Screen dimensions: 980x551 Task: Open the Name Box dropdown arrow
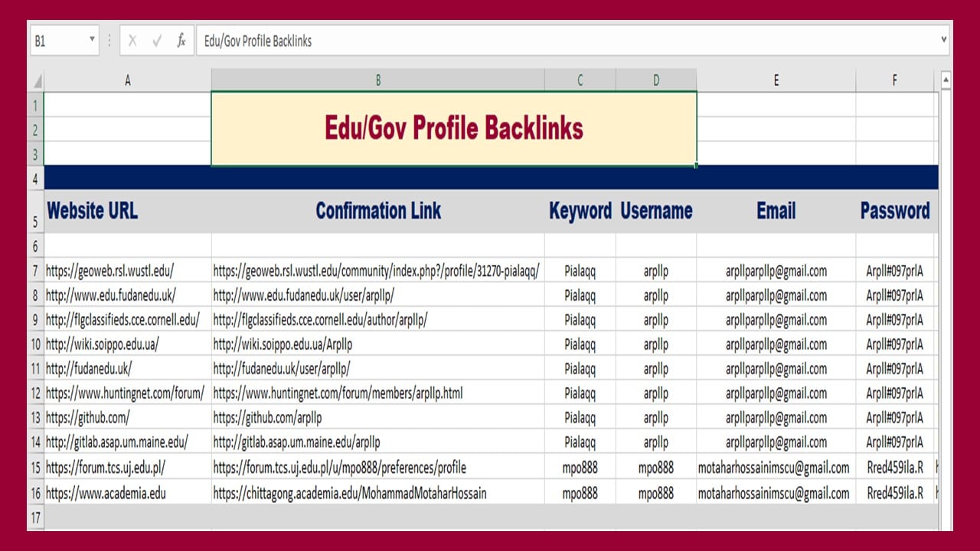point(93,41)
